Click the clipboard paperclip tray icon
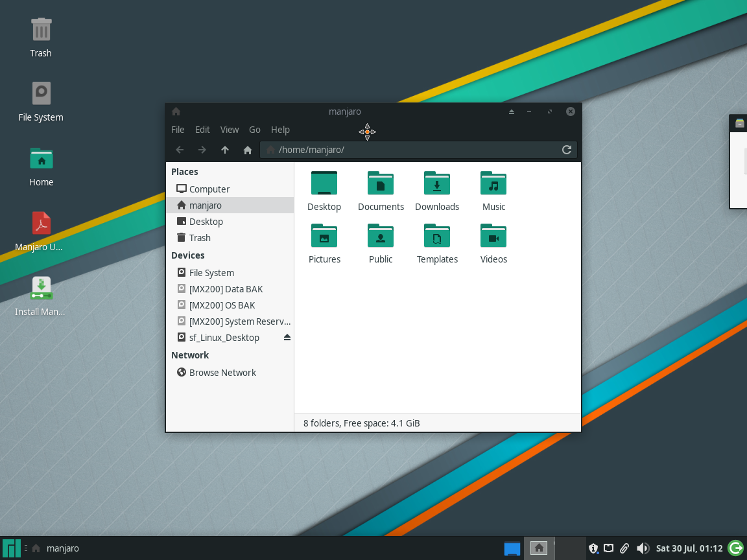The height and width of the screenshot is (560, 747). click(624, 548)
